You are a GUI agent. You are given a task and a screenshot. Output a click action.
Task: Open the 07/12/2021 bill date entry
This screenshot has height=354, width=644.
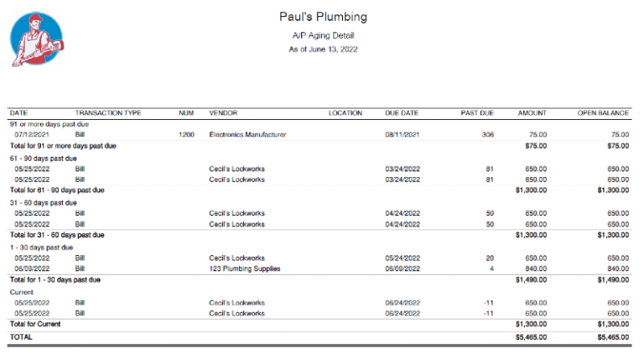[x=32, y=134]
